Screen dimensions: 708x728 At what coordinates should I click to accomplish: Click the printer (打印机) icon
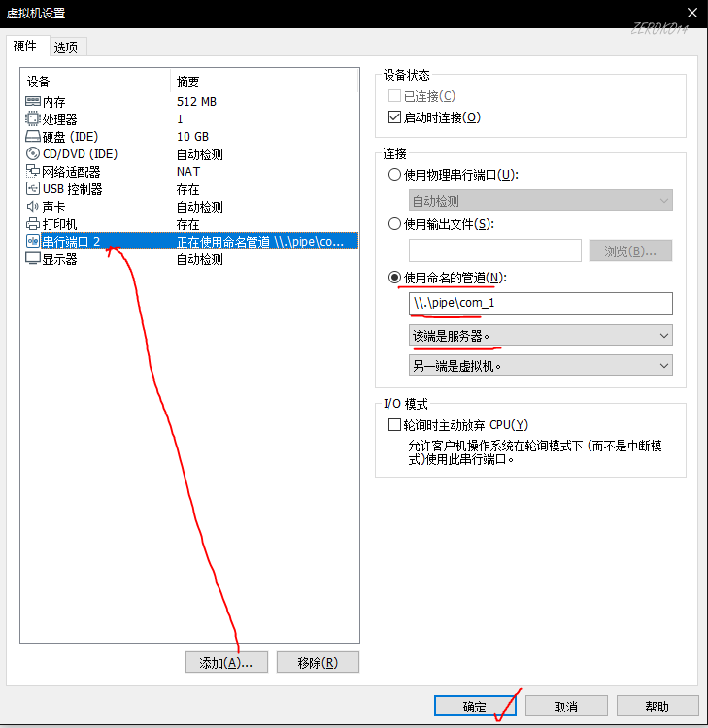(x=32, y=224)
